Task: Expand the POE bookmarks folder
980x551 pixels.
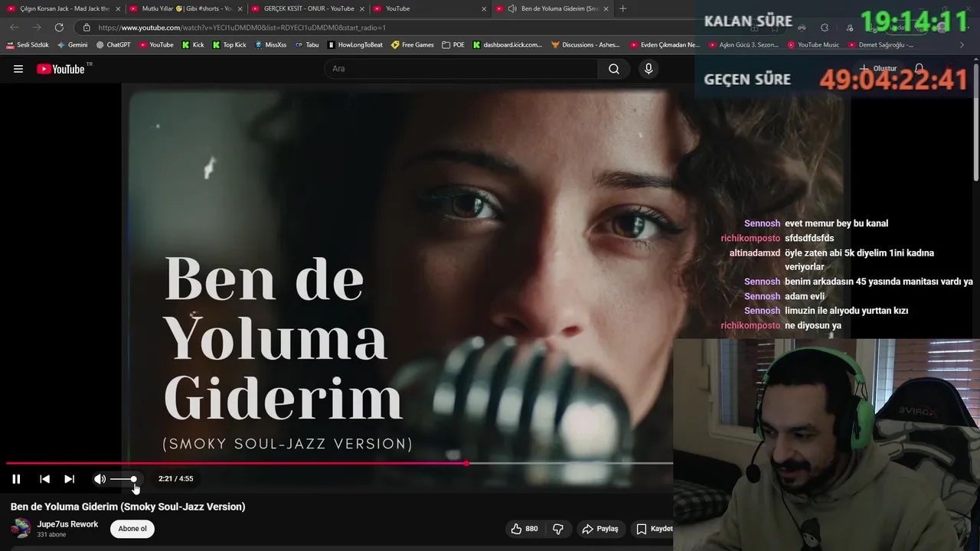Action: pyautogui.click(x=453, y=45)
